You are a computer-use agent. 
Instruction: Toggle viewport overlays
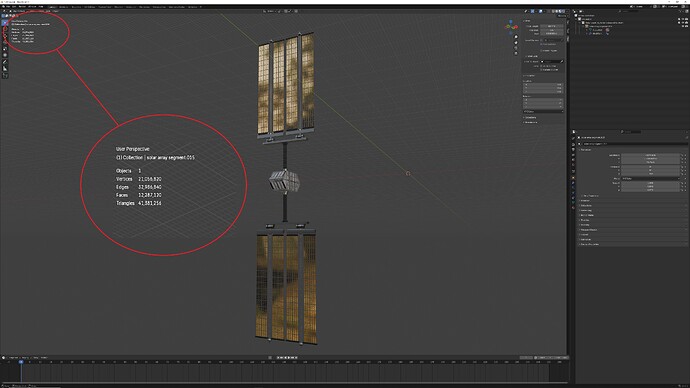540,11
